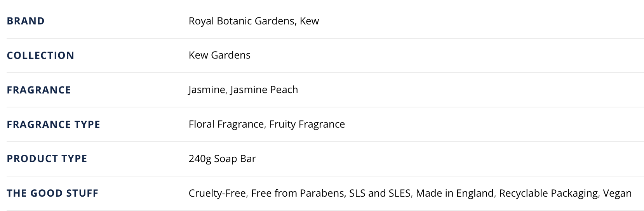Click the BRAND row label

pyautogui.click(x=26, y=21)
